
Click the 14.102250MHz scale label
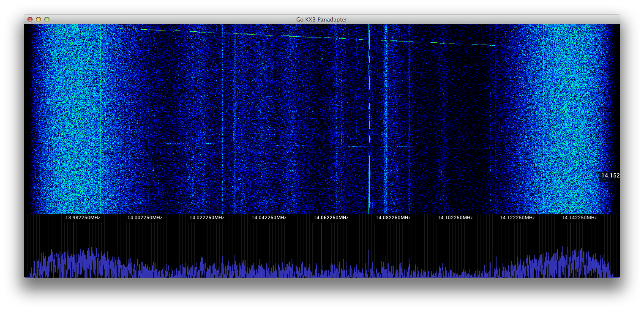pos(455,218)
